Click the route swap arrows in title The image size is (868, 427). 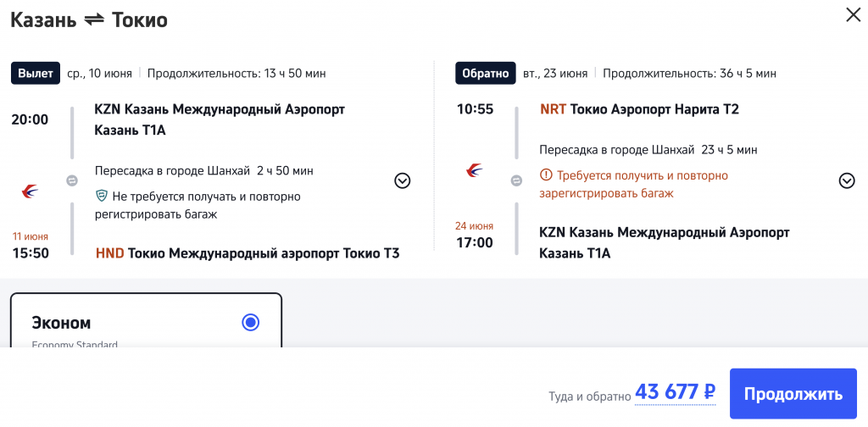click(x=96, y=20)
